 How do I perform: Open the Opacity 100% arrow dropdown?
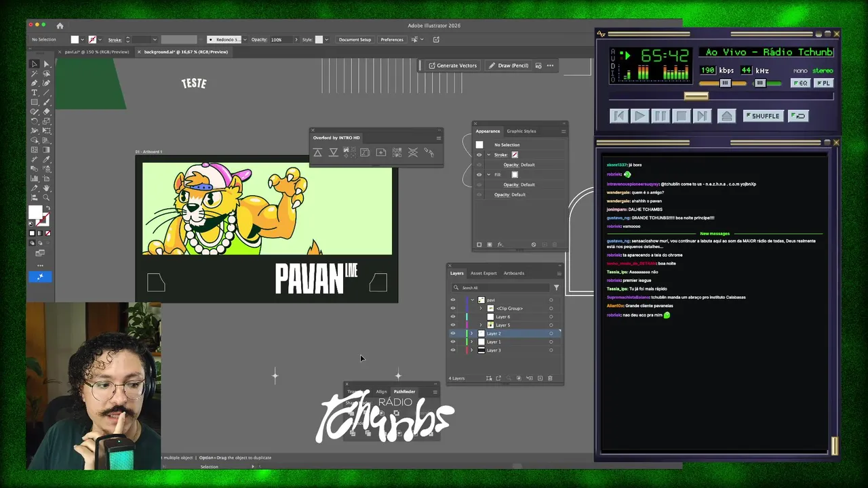coord(296,39)
